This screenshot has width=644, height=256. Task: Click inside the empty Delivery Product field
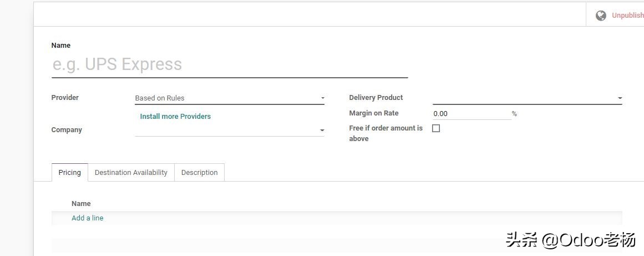pyautogui.click(x=521, y=98)
